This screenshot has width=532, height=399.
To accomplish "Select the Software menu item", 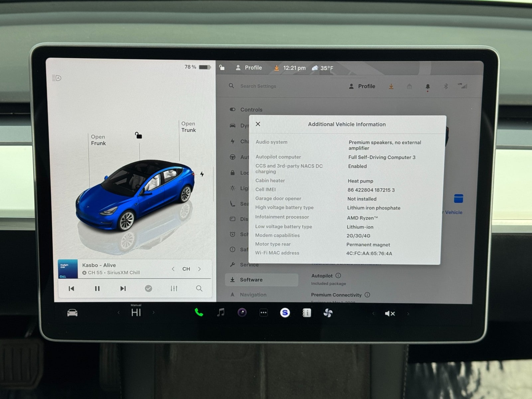I will tap(251, 280).
